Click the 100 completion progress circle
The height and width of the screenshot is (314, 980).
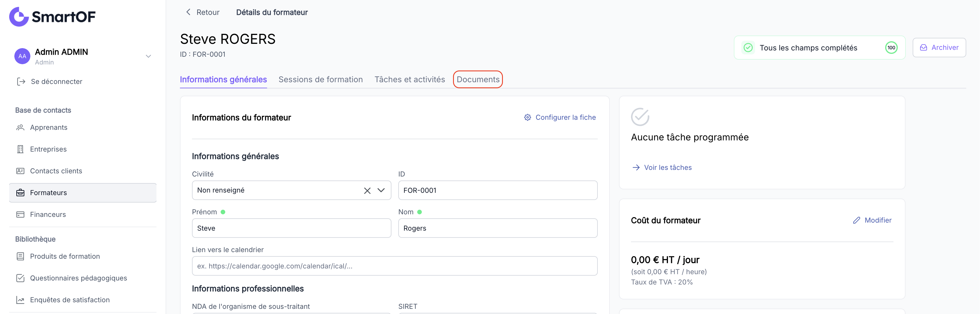click(x=891, y=48)
